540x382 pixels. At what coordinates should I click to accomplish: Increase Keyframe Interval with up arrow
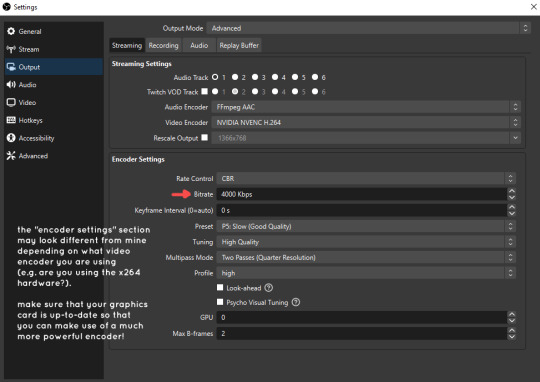[512, 207]
